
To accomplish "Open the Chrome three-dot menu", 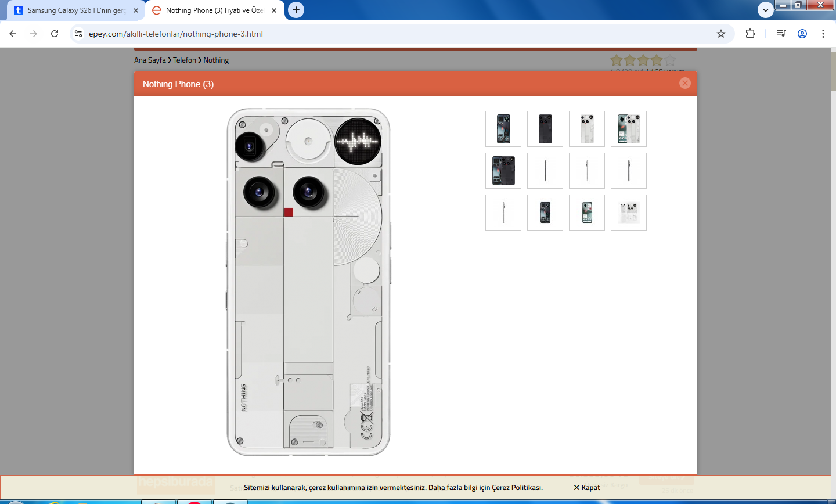I will [x=823, y=34].
